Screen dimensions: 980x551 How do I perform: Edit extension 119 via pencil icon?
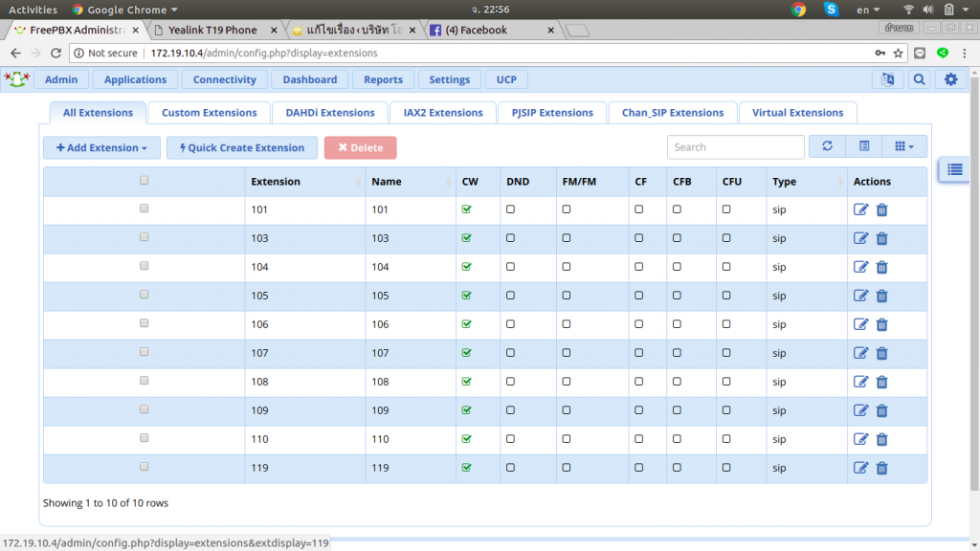point(860,468)
